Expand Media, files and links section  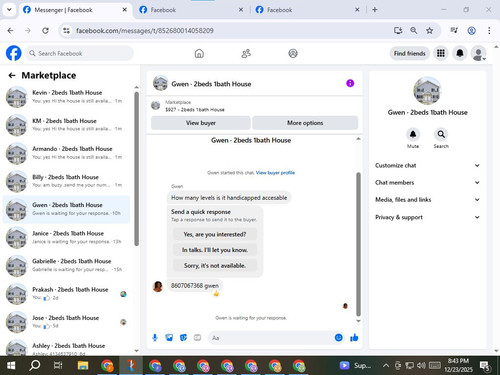pyautogui.click(x=427, y=200)
